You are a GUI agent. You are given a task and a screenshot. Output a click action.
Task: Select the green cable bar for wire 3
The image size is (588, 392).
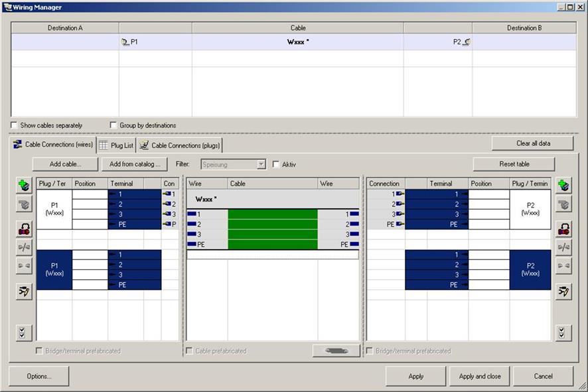[273, 234]
